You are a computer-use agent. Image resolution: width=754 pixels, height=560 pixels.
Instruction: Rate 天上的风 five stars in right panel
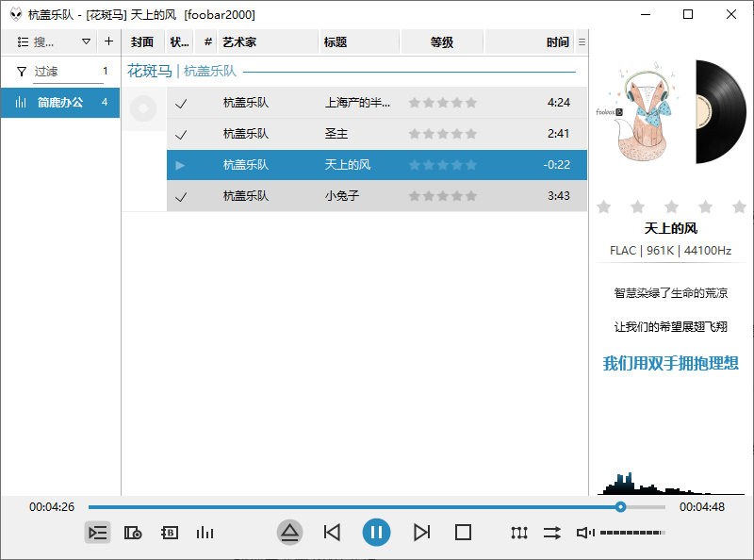point(740,206)
